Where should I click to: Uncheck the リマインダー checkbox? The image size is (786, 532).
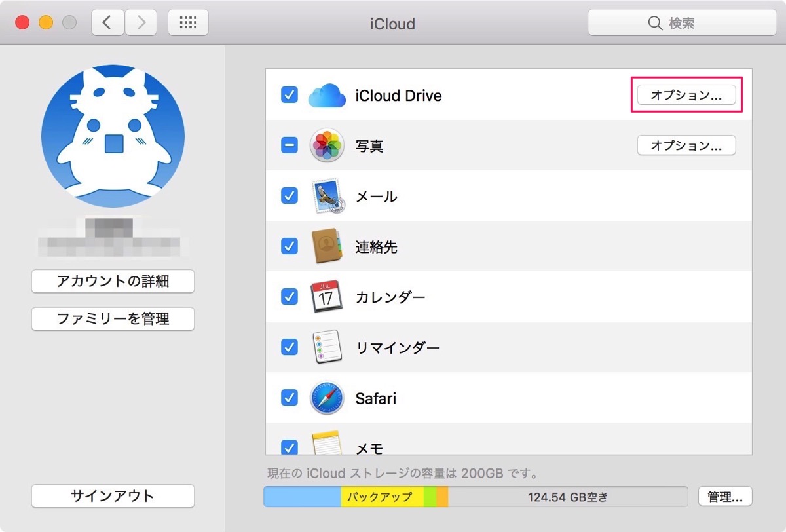point(290,347)
